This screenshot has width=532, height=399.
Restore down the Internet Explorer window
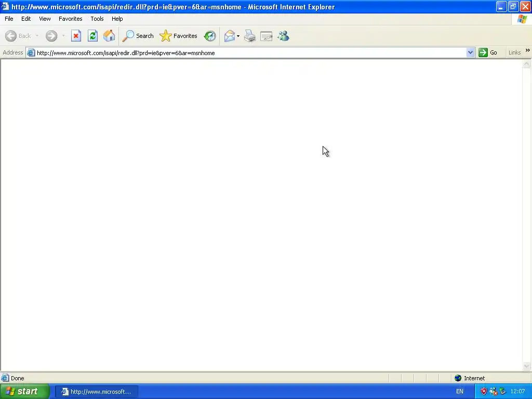pos(513,6)
